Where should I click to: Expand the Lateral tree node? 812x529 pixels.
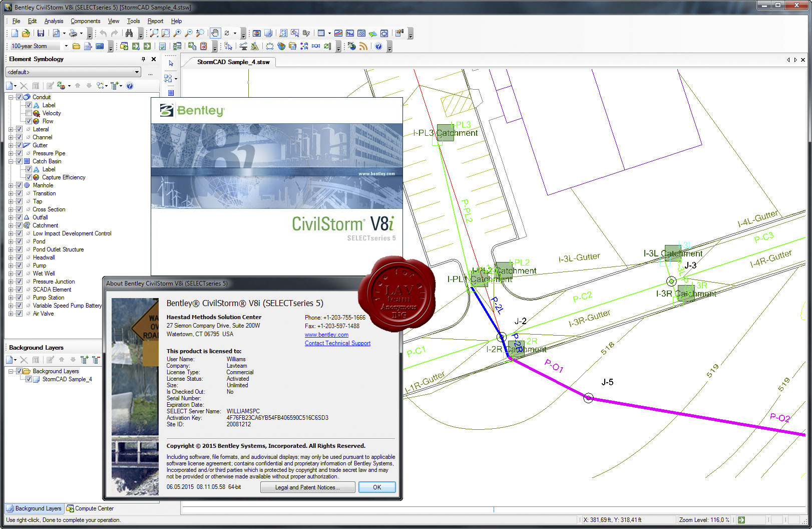click(x=11, y=129)
